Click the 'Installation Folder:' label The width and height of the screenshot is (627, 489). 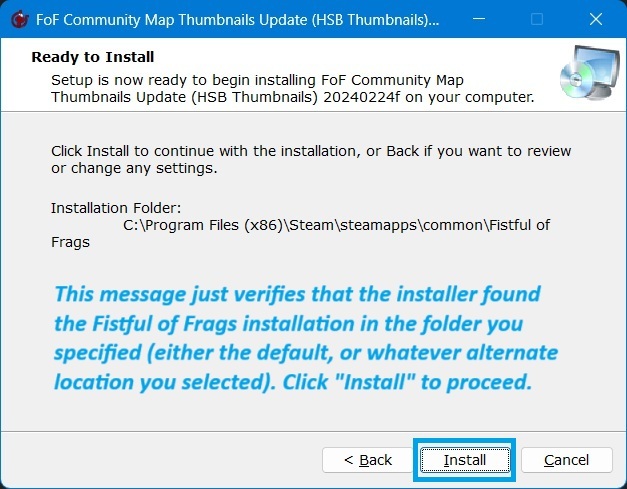tap(116, 208)
